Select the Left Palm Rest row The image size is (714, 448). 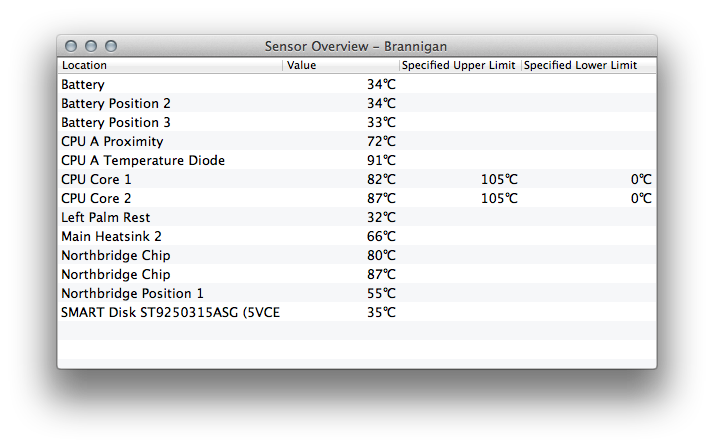[357, 217]
